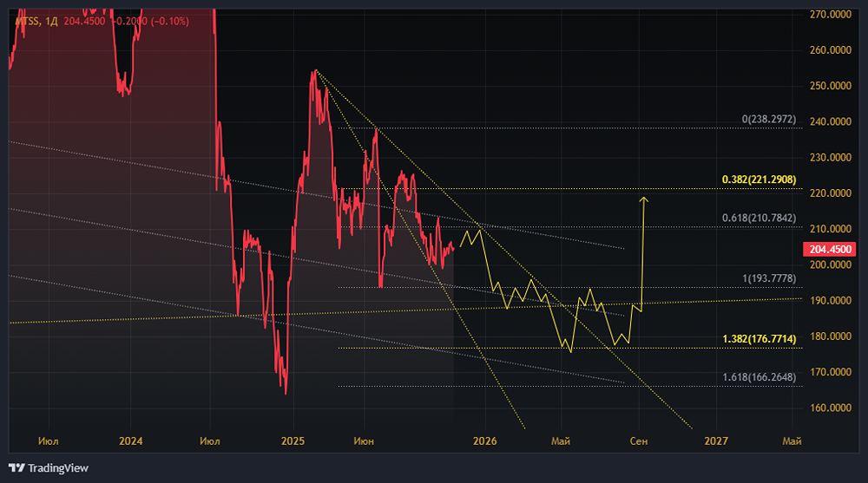Click the 1Д timeframe label
This screenshot has height=483, width=868.
[51, 21]
